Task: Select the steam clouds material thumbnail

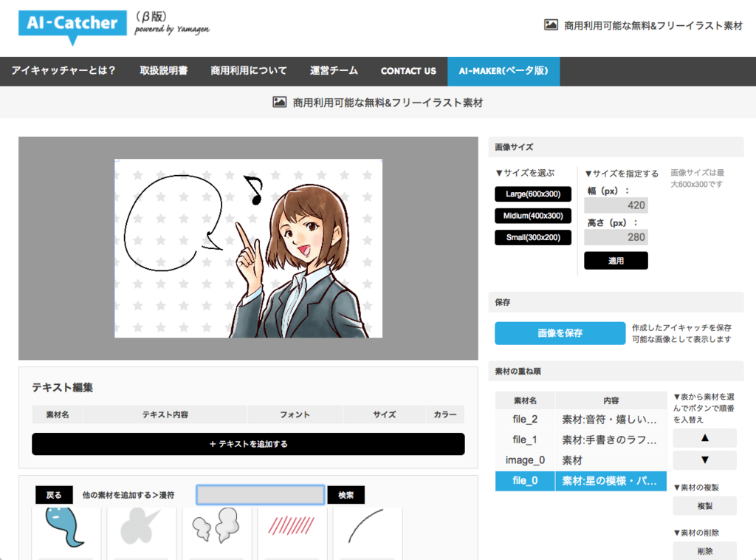Action: coord(216,527)
